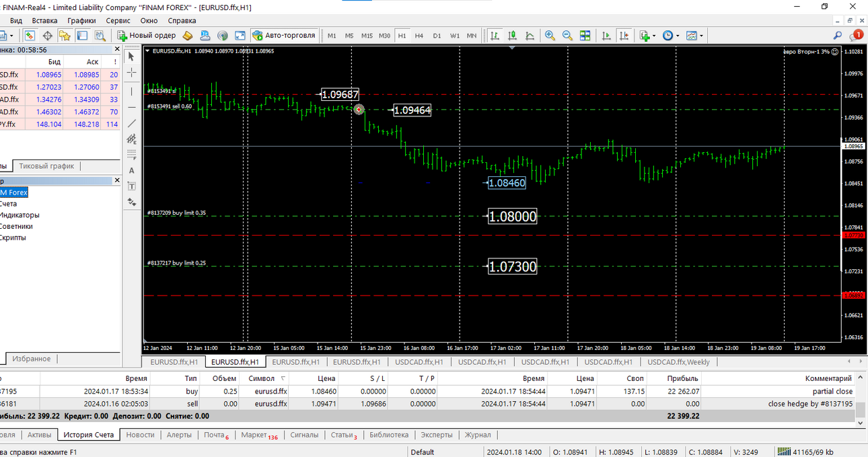Toggle the Terminal panel icon
The image size is (868, 457).
coord(82,36)
